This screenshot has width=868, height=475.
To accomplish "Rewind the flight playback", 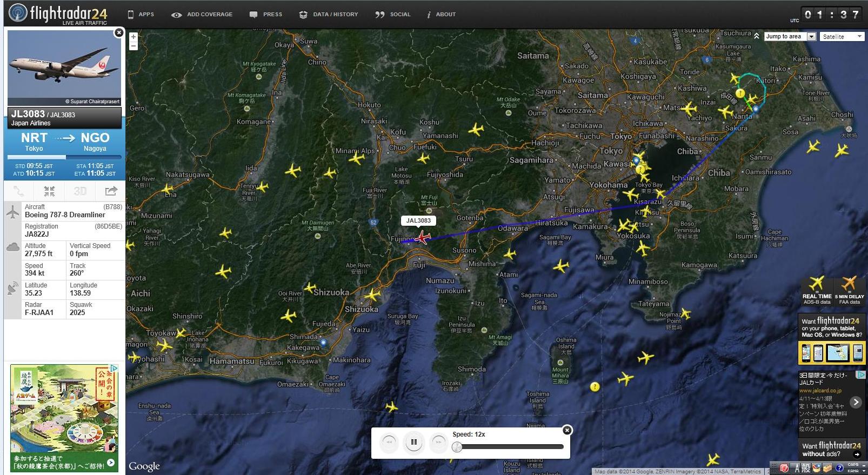I will [x=389, y=443].
